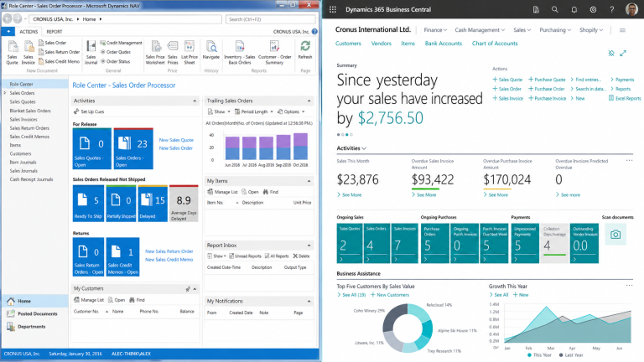Open the Business Central notifications bell

pos(574,9)
